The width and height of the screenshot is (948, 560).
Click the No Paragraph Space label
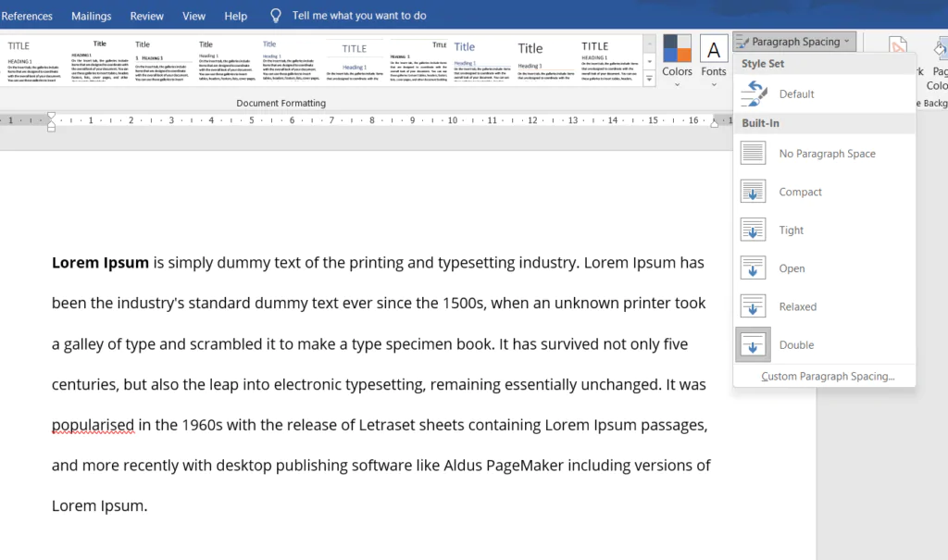click(x=827, y=154)
